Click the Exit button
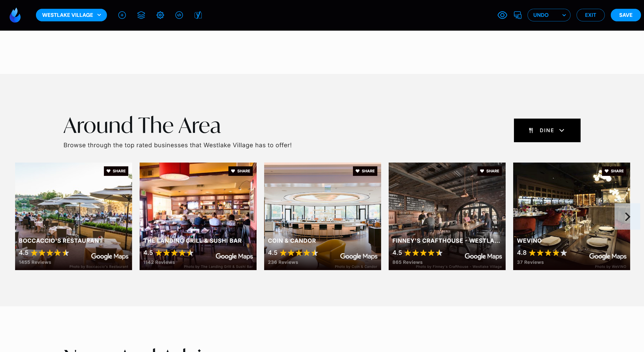 (590, 15)
